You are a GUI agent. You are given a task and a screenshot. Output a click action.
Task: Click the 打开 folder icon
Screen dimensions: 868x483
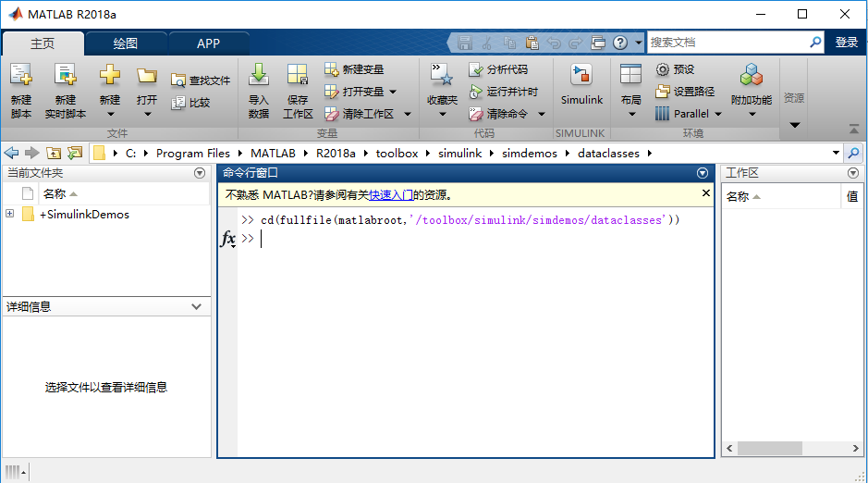[147, 75]
